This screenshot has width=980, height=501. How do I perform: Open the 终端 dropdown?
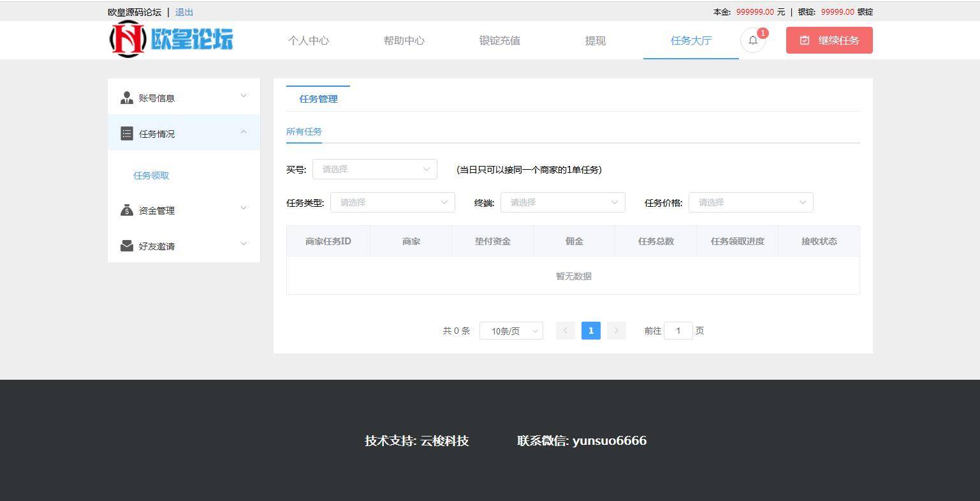pyautogui.click(x=562, y=202)
